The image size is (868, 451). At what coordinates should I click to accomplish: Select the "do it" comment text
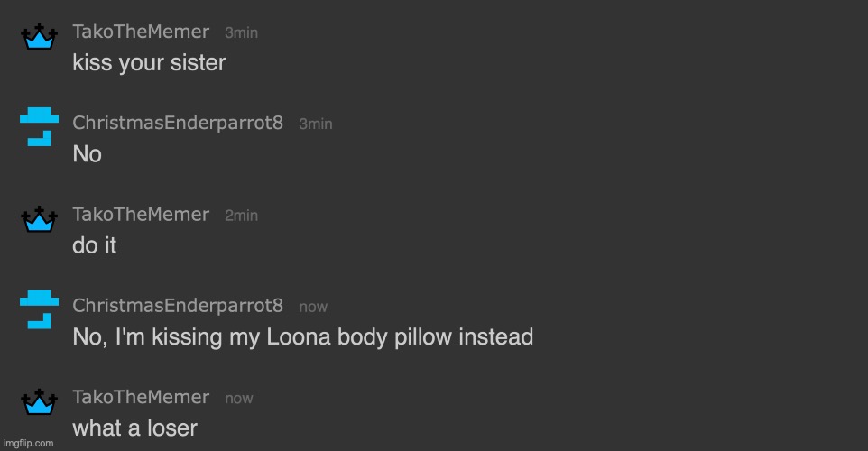tap(94, 245)
